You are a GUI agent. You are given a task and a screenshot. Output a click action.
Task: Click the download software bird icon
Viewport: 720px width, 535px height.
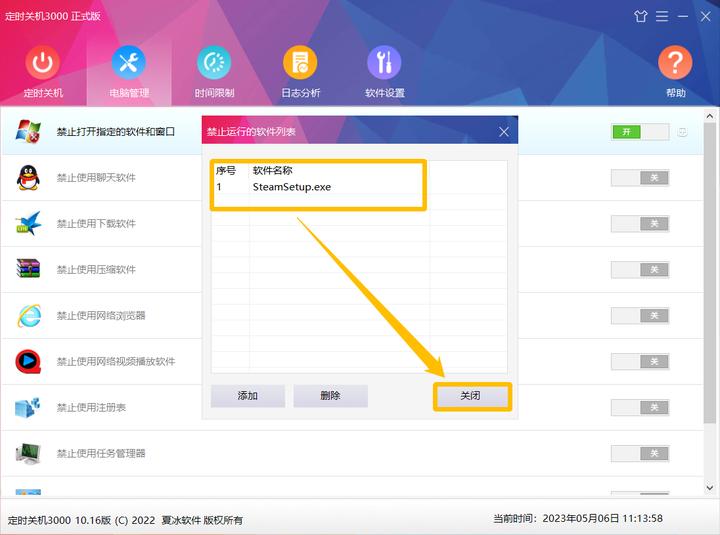point(28,224)
